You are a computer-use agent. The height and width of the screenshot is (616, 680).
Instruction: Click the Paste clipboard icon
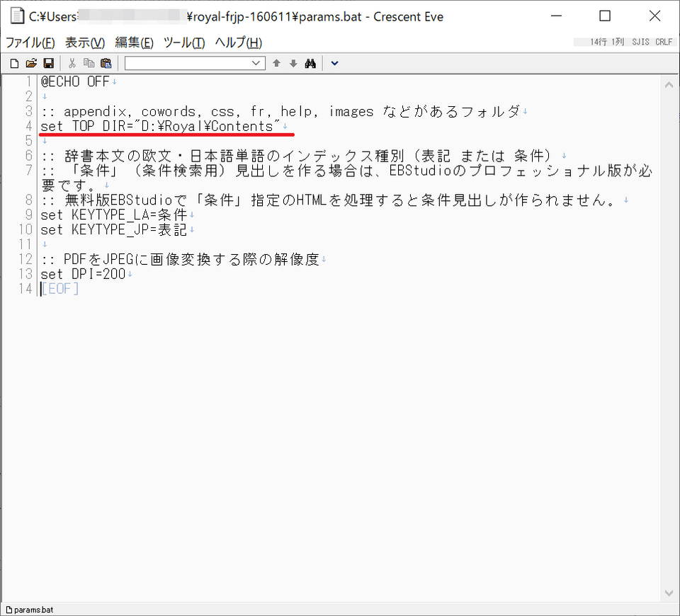tap(106, 63)
